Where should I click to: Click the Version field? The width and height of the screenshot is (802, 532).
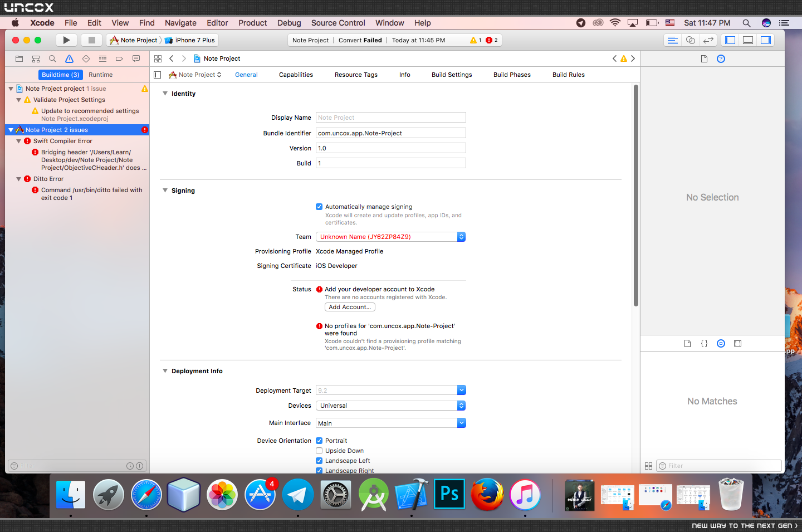point(390,148)
